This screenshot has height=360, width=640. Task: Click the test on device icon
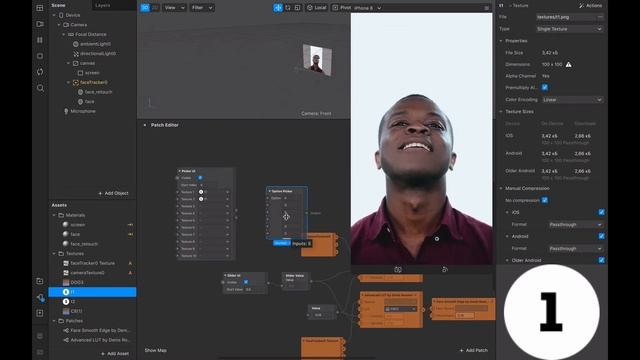click(x=40, y=298)
